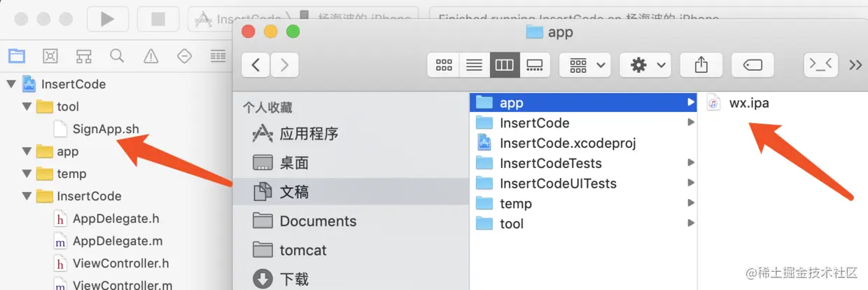This screenshot has width=868, height=290.
Task: Click the Finder edit tags button
Action: [752, 65]
